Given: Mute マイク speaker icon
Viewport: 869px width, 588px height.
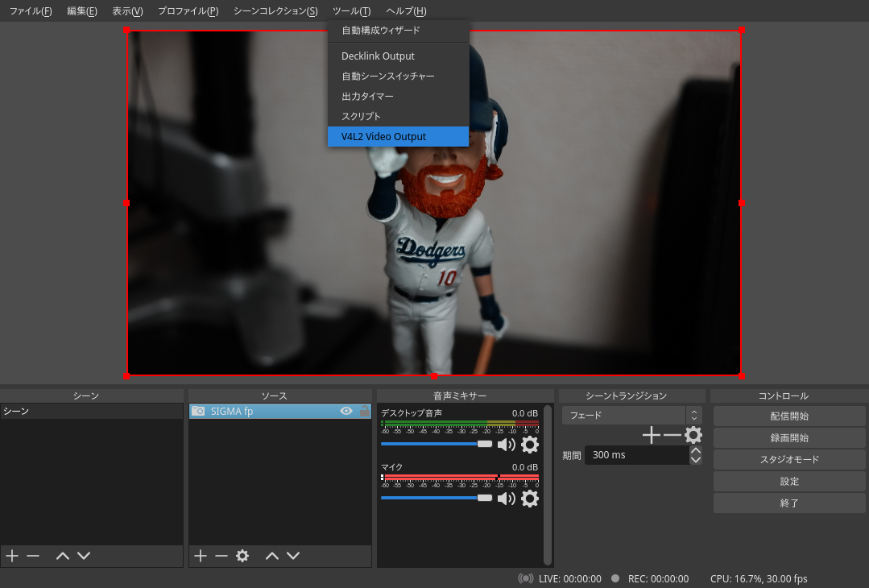Looking at the screenshot, I should [506, 499].
